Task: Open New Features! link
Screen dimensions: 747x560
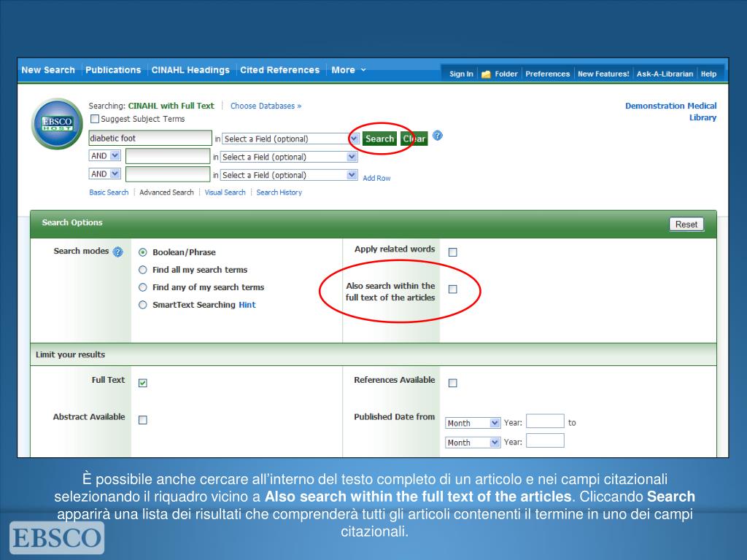Action: click(x=603, y=74)
